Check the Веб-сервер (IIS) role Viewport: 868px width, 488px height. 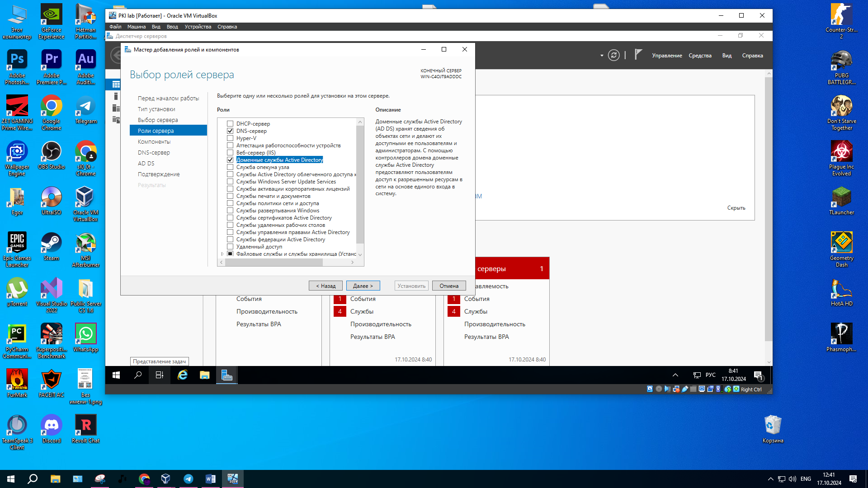point(230,153)
